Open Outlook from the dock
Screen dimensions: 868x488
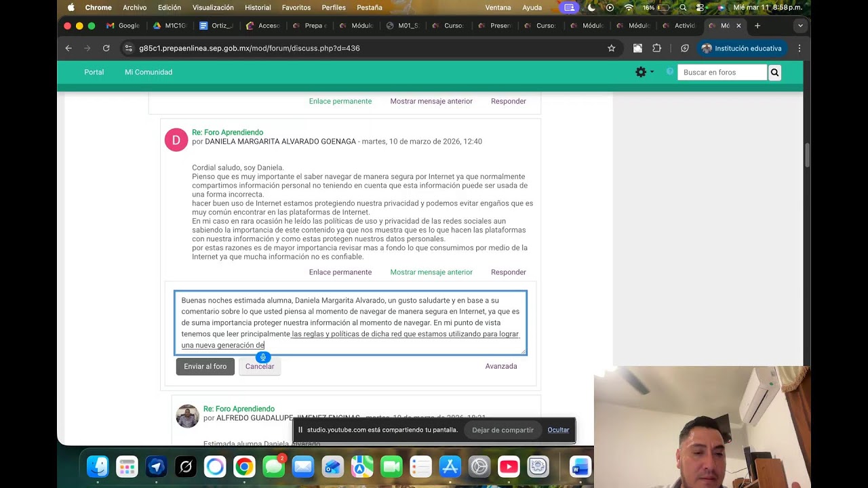pos(332,466)
